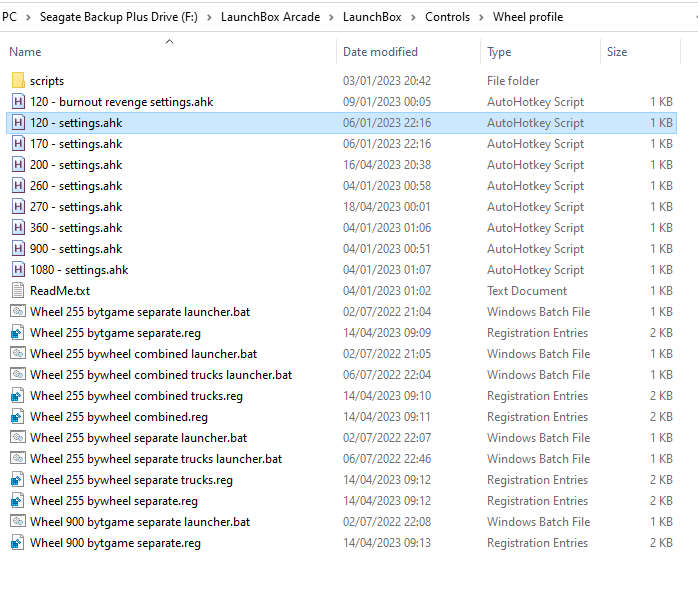Image resolution: width=698 pixels, height=590 pixels.
Task: Click the 270 - settings.ahk file icon
Action: (18, 206)
